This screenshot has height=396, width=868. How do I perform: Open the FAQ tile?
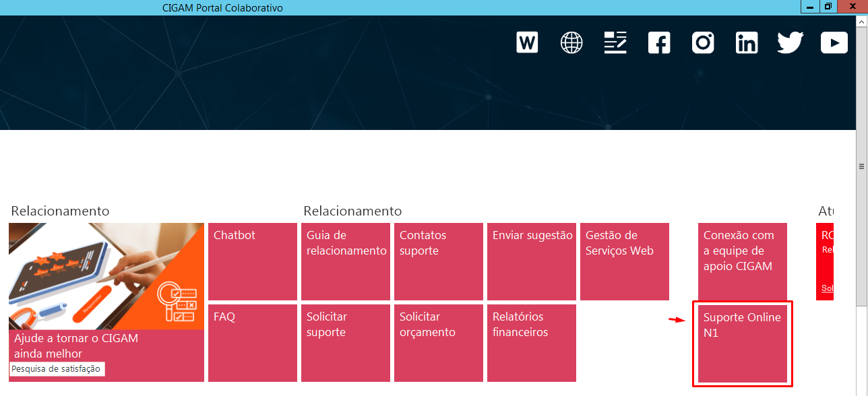[253, 343]
